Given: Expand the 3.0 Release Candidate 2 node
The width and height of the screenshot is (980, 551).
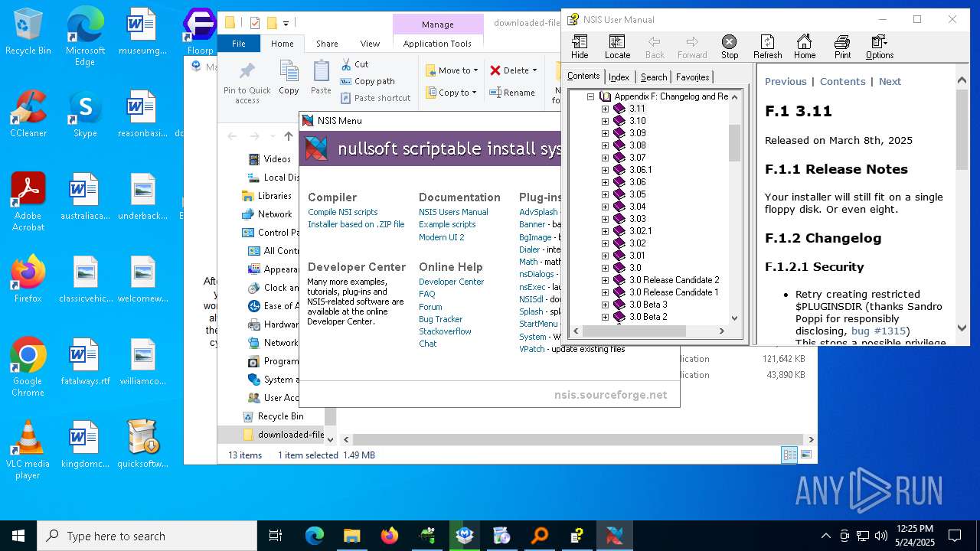Looking at the screenshot, I should (x=605, y=280).
